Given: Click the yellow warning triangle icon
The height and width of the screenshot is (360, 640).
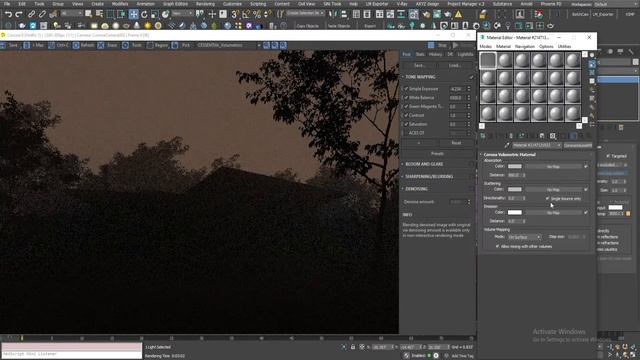Looking at the screenshot, I should click(458, 14).
